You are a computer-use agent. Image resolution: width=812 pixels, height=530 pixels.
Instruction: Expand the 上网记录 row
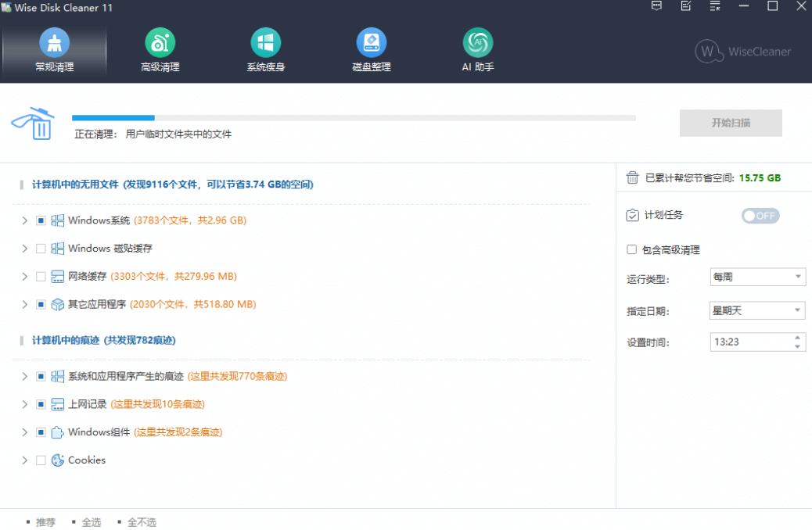[24, 404]
